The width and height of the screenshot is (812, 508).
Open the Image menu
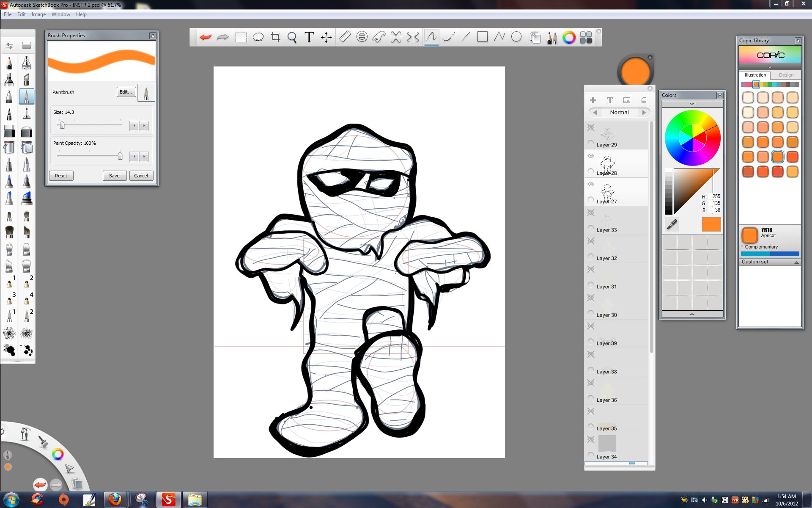38,14
